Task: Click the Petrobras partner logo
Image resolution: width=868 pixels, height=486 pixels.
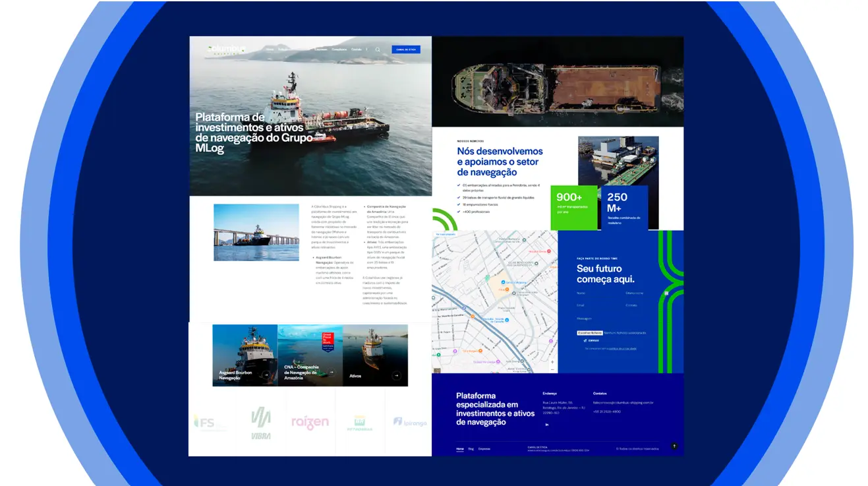Action: coord(360,423)
